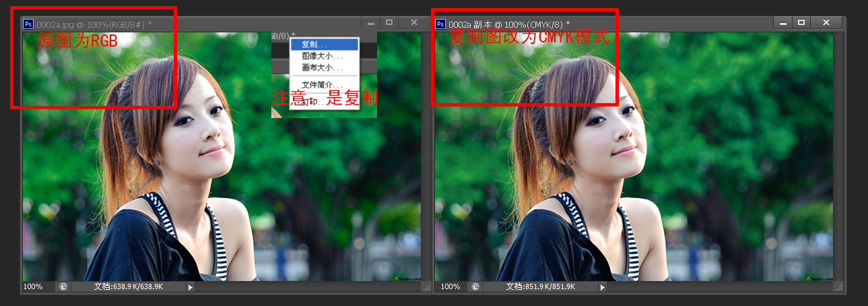Choose 打印... in the context menu

point(324,101)
